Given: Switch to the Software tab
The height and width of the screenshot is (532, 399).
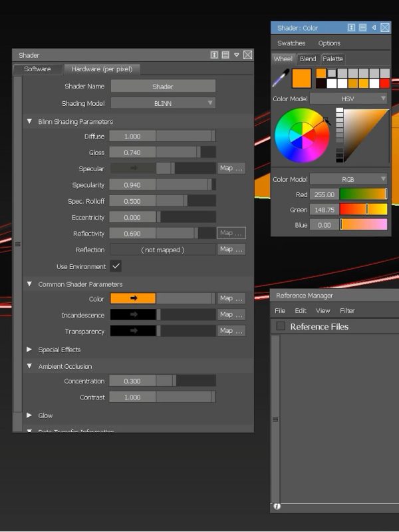Looking at the screenshot, I should coord(37,69).
